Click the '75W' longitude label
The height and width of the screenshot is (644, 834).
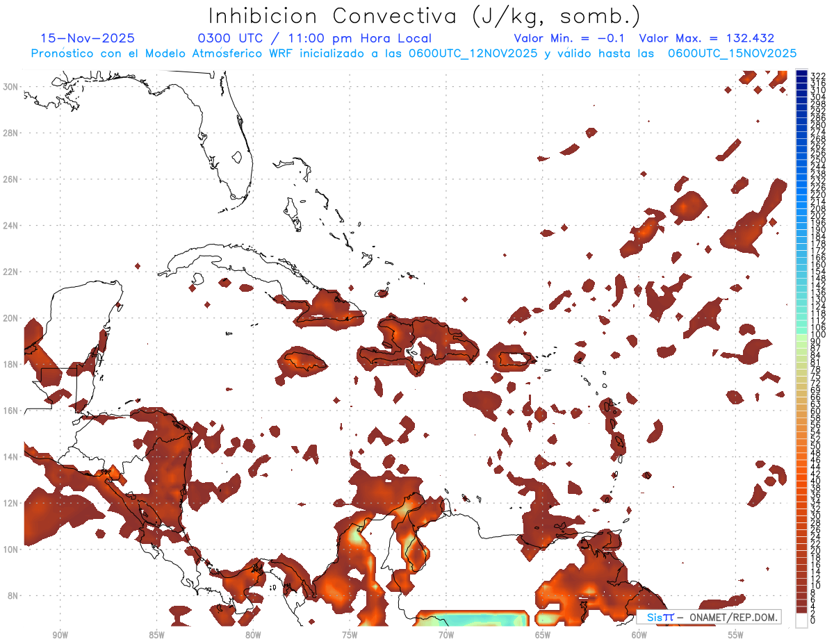click(350, 635)
